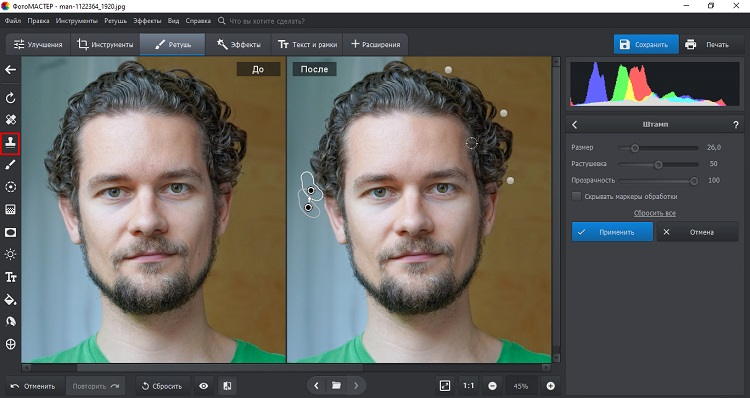The width and height of the screenshot is (750, 398).
Task: Select the Stamp tool icon
Action: point(11,143)
